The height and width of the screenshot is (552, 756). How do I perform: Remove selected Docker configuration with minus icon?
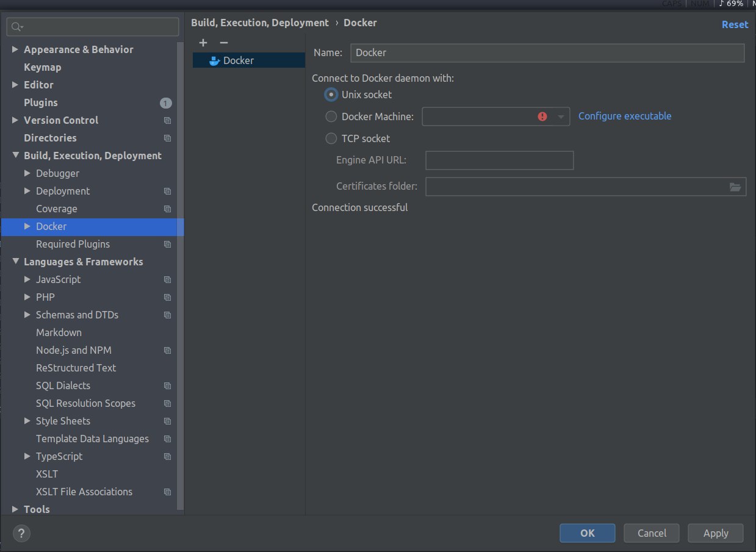(x=223, y=43)
